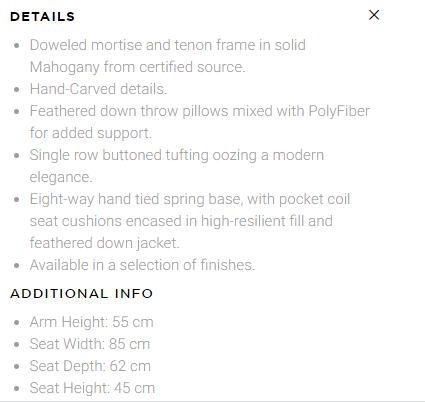Click 'Mahogany from certified source.' line
The height and width of the screenshot is (402, 425).
pos(137,67)
